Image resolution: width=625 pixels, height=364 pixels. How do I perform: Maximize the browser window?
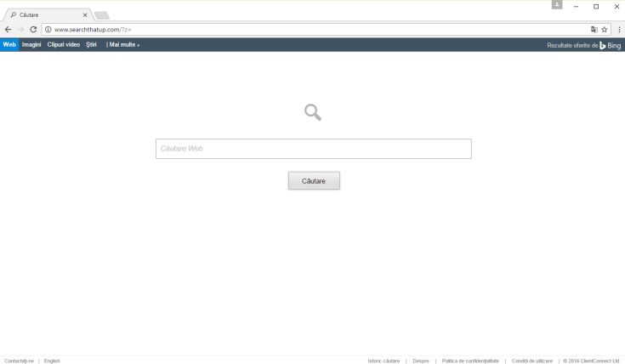596,7
